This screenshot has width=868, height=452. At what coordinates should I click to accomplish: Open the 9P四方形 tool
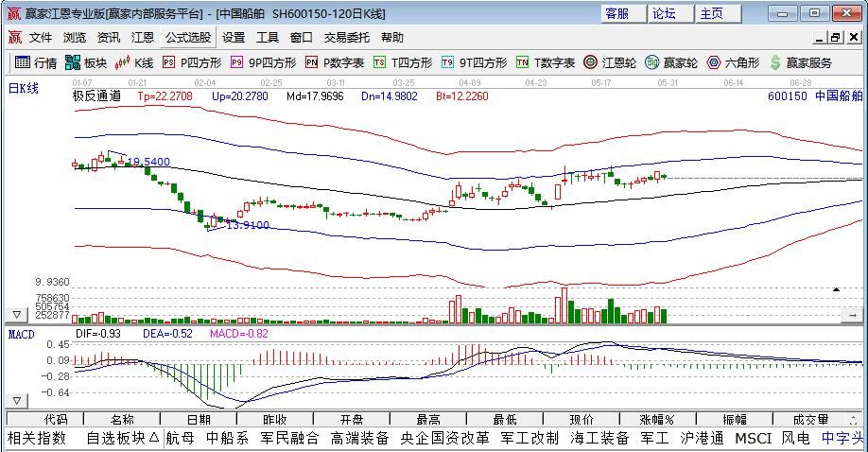(263, 62)
